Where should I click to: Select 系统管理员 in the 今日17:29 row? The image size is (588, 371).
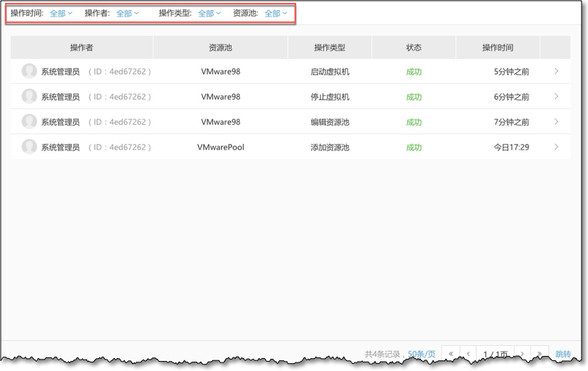[x=60, y=148]
